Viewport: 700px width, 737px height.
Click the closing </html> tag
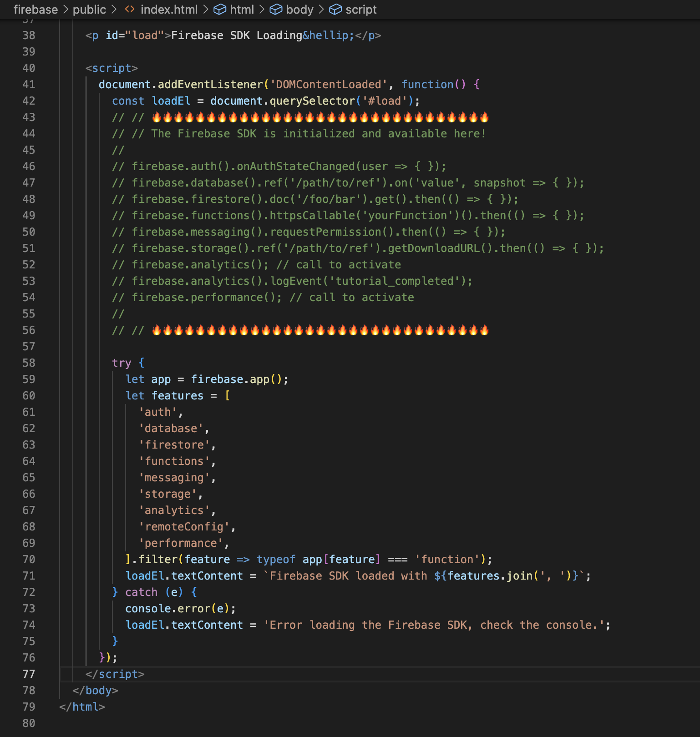pos(82,707)
